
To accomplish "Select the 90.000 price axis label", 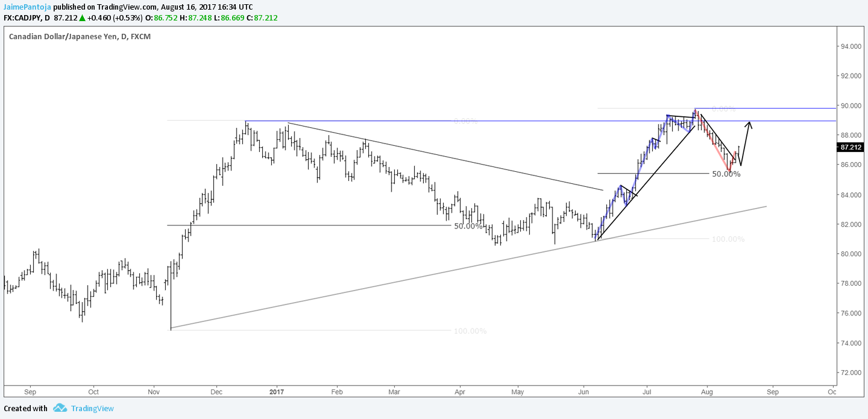I will click(851, 106).
